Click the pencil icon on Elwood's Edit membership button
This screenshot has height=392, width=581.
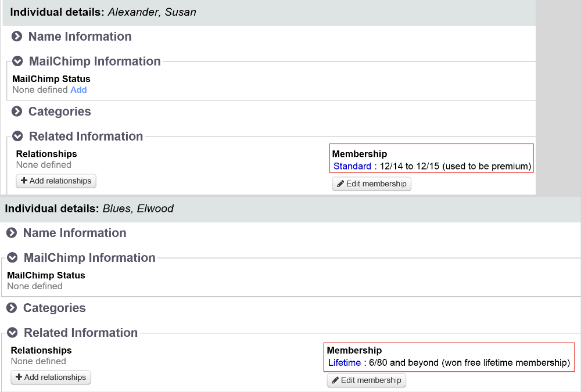point(336,380)
